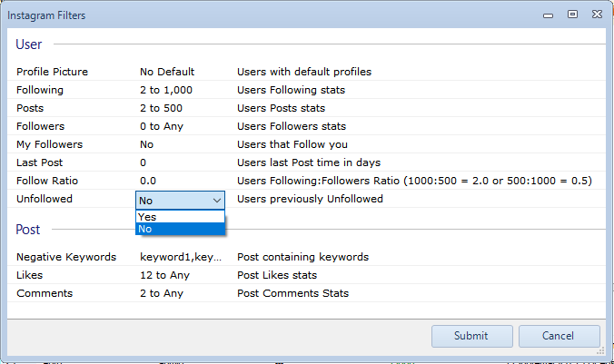Viewport: 614px width, 364px height.
Task: Edit Likes value '12 to Any'
Action: tap(164, 275)
